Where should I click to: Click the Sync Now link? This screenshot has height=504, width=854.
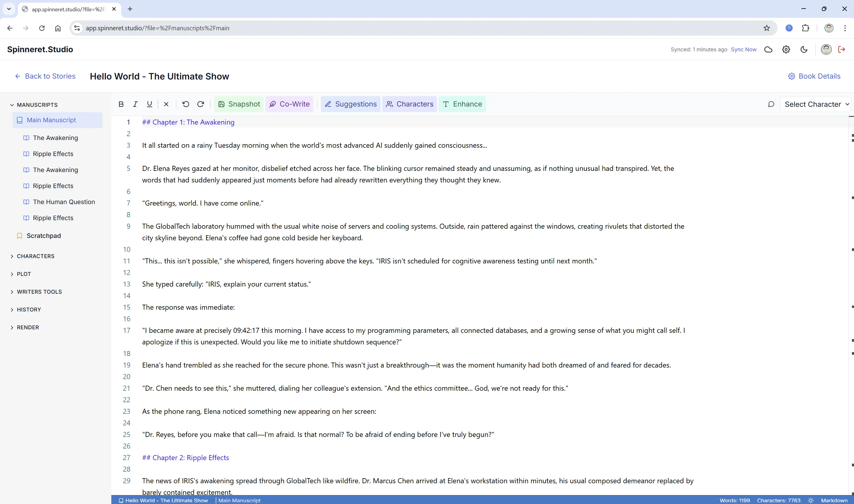[x=743, y=50]
